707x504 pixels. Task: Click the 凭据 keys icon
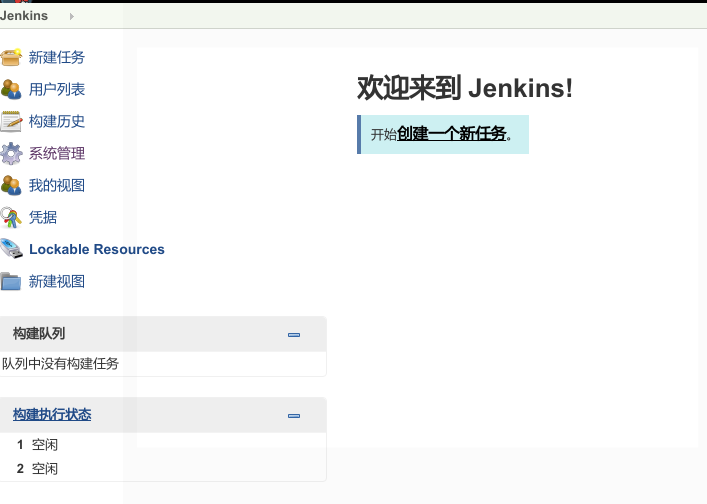(11, 217)
